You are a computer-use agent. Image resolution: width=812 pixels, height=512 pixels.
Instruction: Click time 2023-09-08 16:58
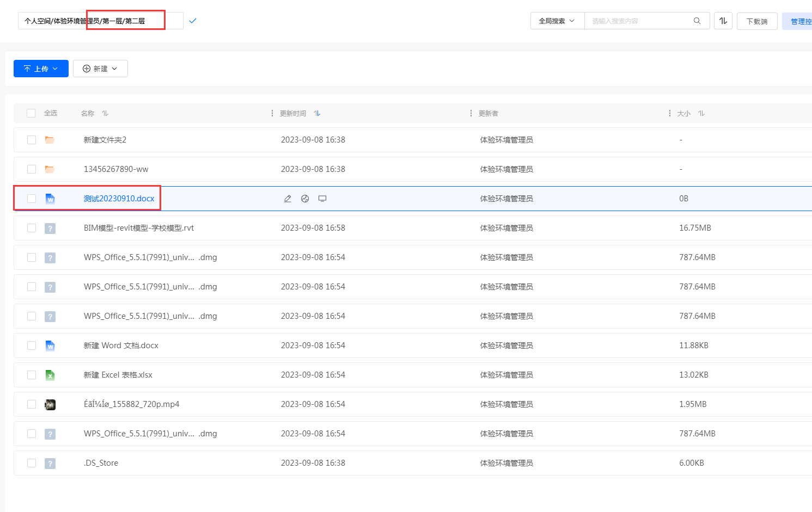pos(313,228)
